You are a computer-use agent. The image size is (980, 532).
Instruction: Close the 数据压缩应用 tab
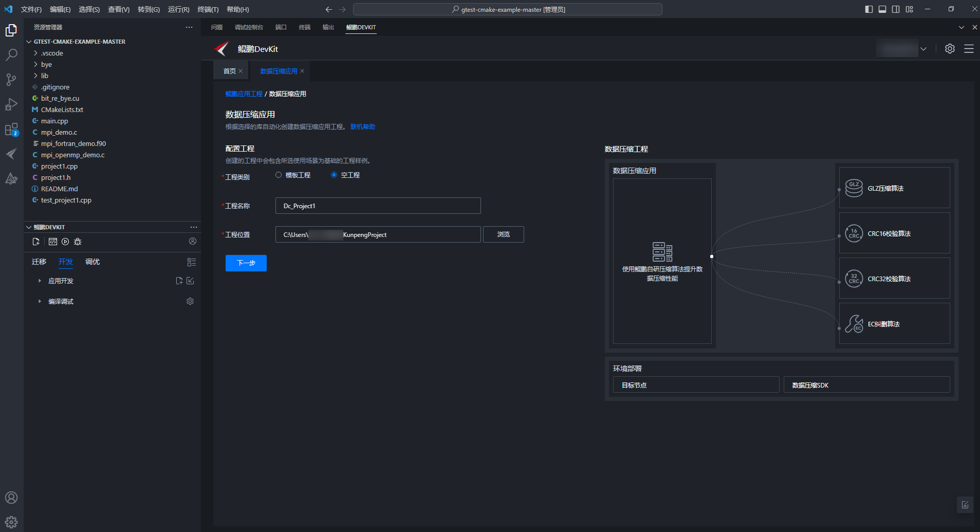(x=302, y=71)
